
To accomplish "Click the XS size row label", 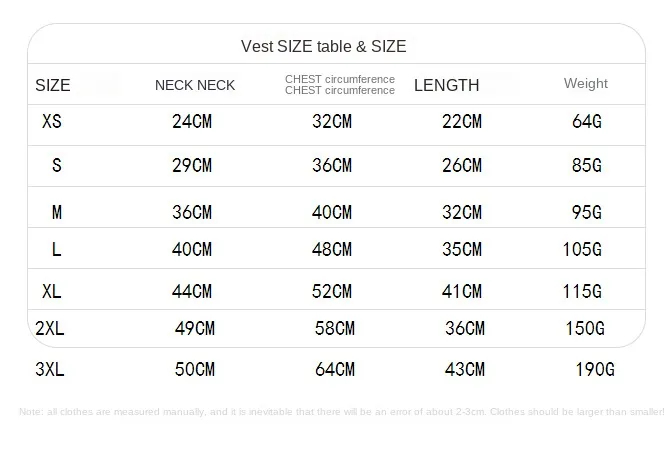I will click(x=52, y=121).
